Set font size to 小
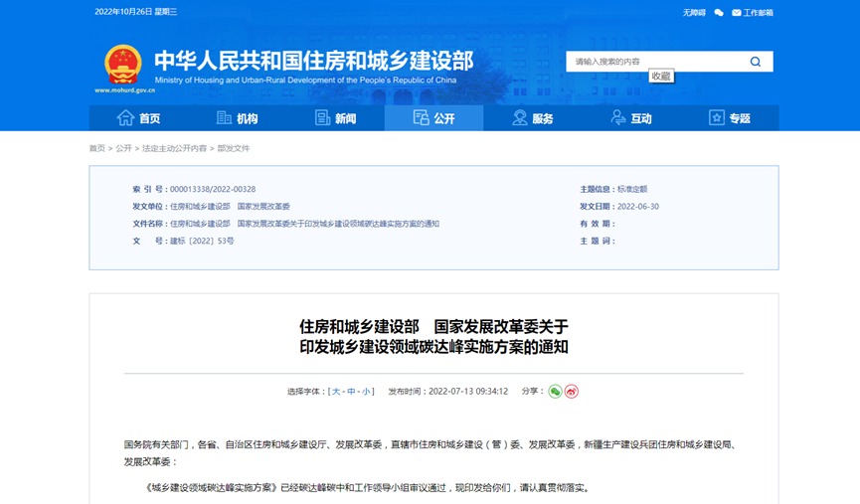The width and height of the screenshot is (860, 504). (x=366, y=392)
